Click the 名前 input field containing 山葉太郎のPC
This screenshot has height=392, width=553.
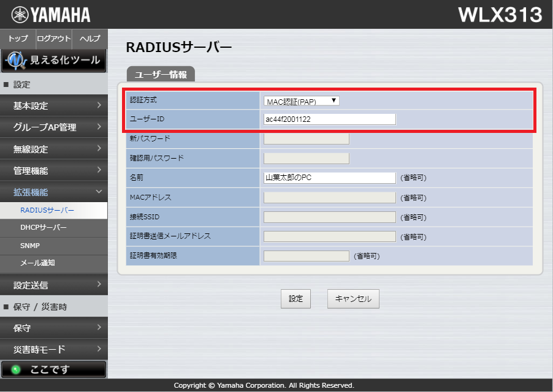(x=329, y=178)
